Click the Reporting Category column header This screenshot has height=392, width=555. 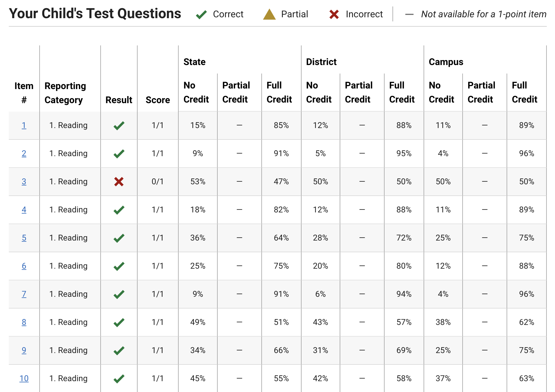[65, 93]
